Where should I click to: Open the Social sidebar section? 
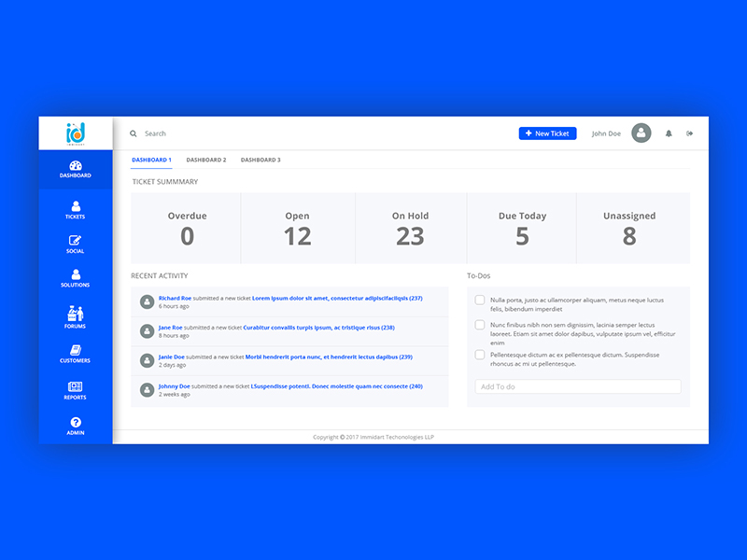point(76,241)
